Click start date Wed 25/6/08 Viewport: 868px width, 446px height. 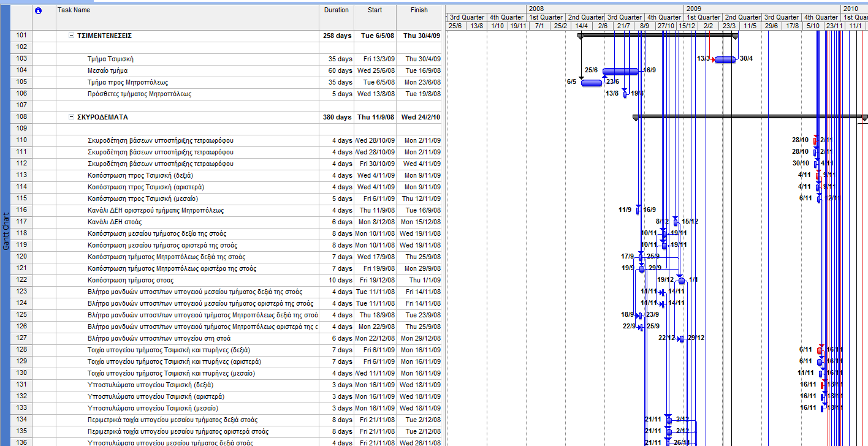(376, 71)
